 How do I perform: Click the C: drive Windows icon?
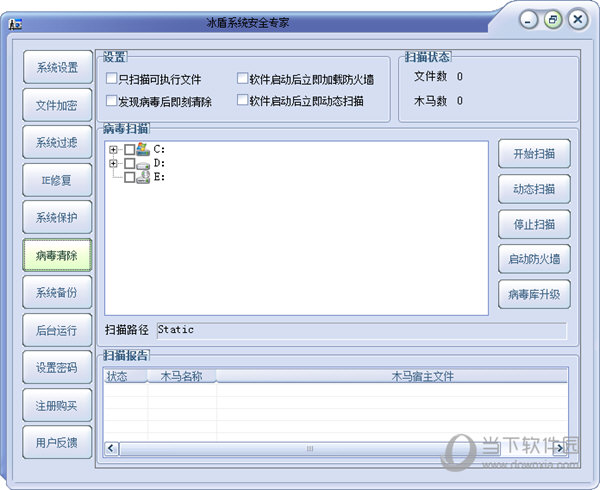143,149
